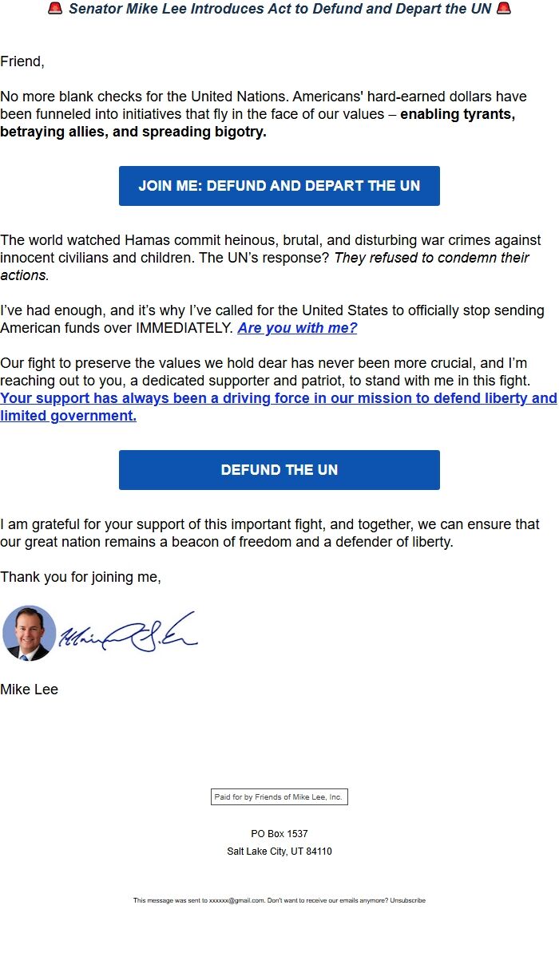Click the "Friend," greeting text
This screenshot has height=980, width=559.
22,61
